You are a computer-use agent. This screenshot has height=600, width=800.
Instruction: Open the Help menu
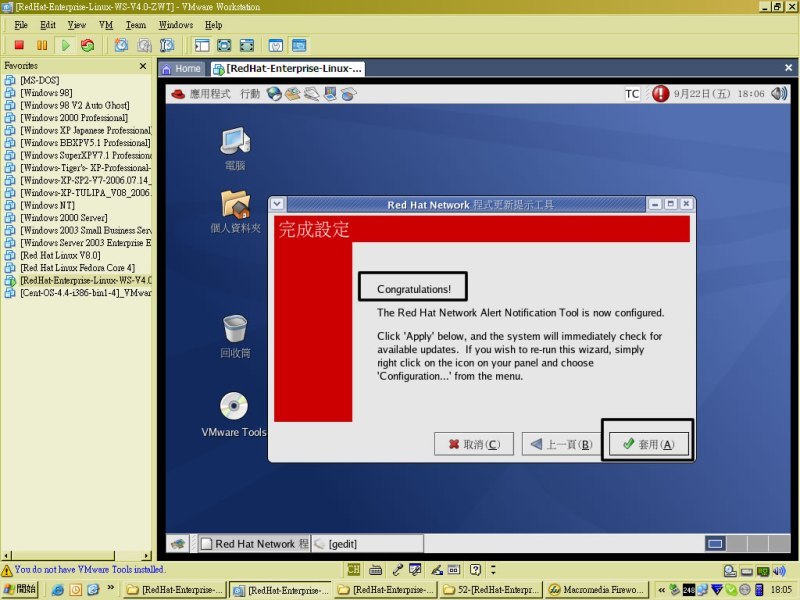coord(213,25)
